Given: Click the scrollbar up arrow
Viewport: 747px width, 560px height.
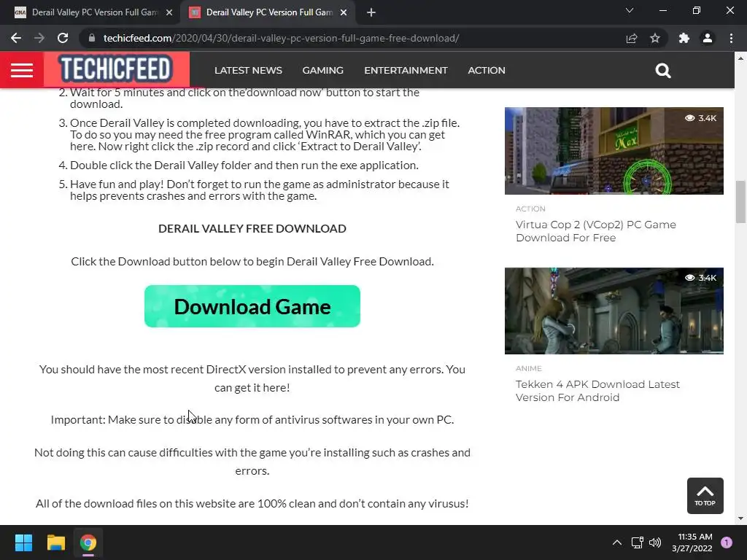Looking at the screenshot, I should click(x=740, y=58).
